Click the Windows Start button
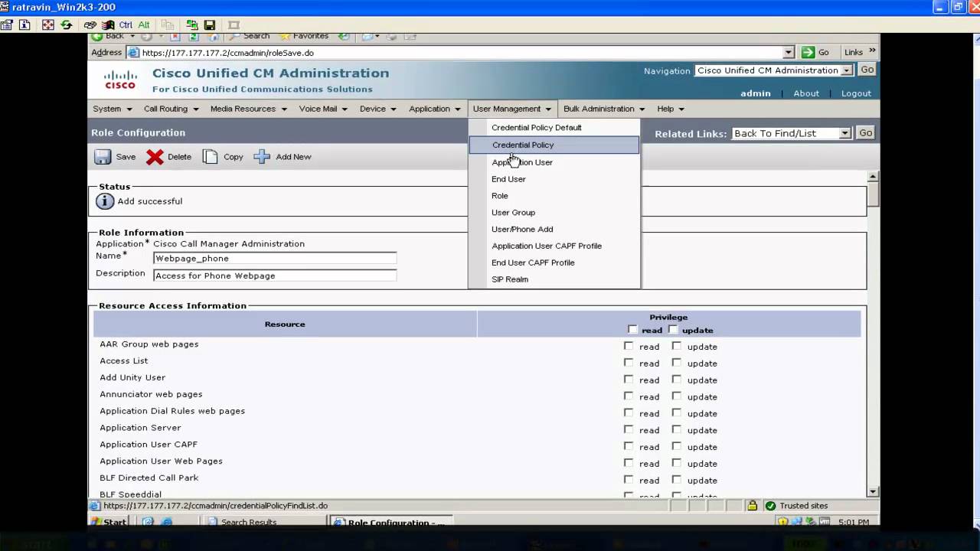This screenshot has height=551, width=980. pyautogui.click(x=109, y=522)
